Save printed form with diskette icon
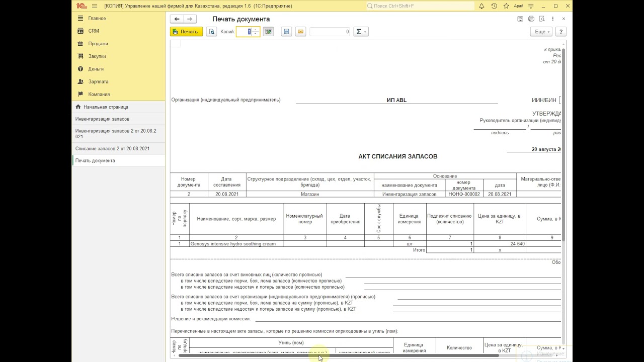This screenshot has height=362, width=644. (x=286, y=32)
